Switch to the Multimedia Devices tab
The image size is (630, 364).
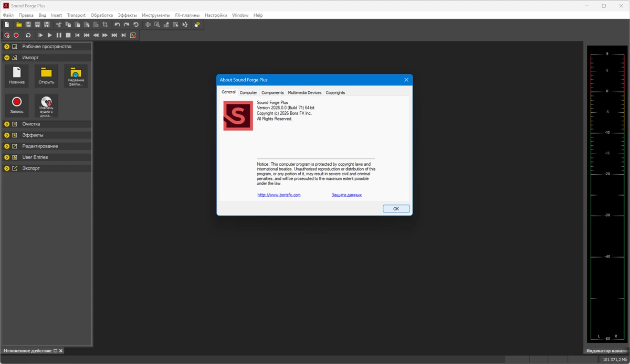[304, 92]
